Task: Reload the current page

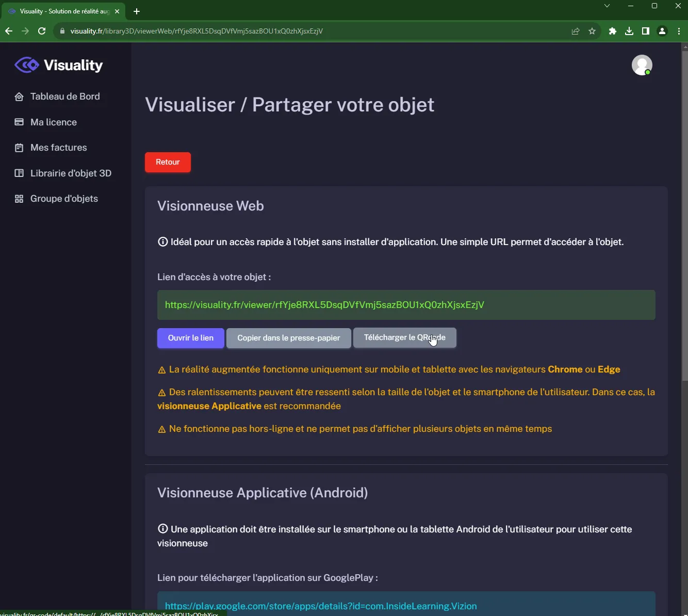Action: click(x=42, y=31)
